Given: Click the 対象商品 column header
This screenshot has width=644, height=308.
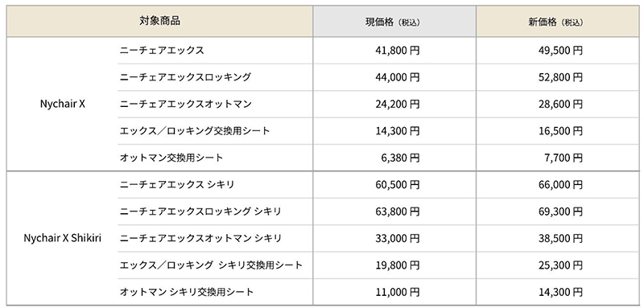Looking at the screenshot, I should [159, 22].
